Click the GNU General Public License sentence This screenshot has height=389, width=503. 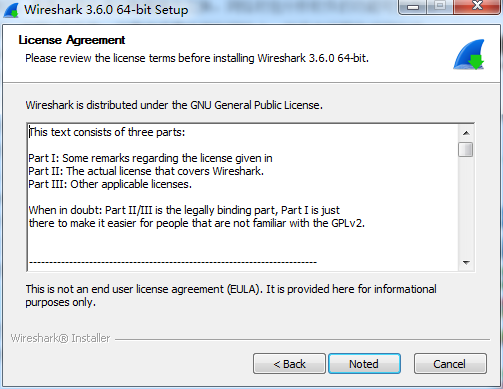pos(174,105)
